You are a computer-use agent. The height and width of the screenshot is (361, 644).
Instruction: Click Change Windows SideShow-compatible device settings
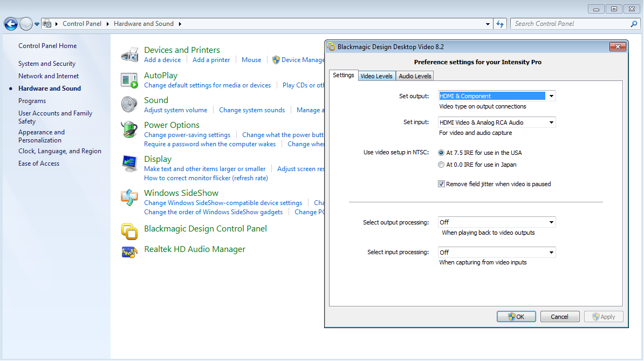[223, 203]
